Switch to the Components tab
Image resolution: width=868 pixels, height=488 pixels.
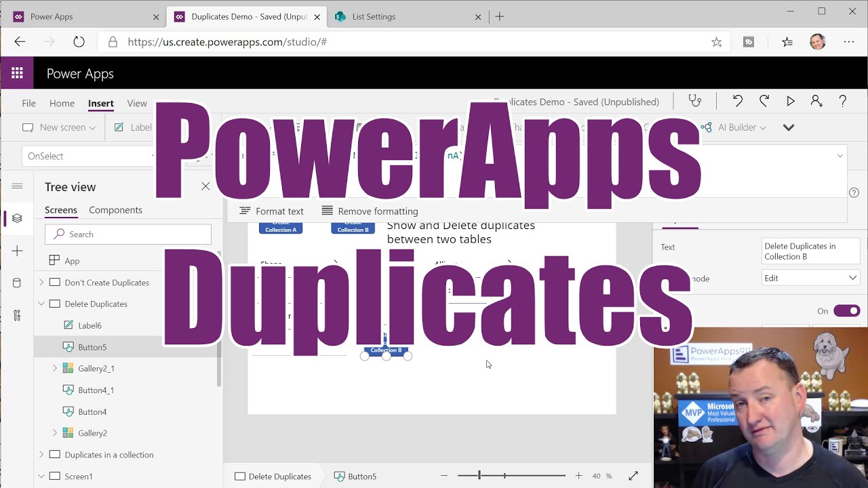point(115,210)
